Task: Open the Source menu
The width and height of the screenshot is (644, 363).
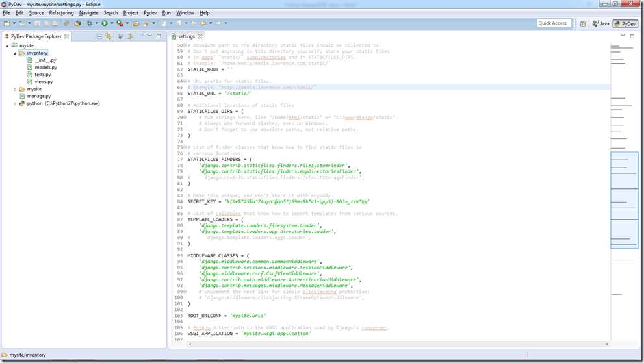Action: point(36,13)
